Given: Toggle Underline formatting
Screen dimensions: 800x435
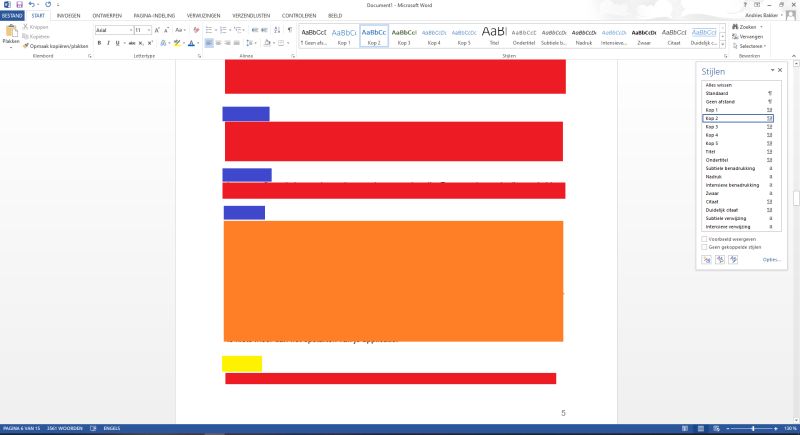Looking at the screenshot, I should [117, 43].
